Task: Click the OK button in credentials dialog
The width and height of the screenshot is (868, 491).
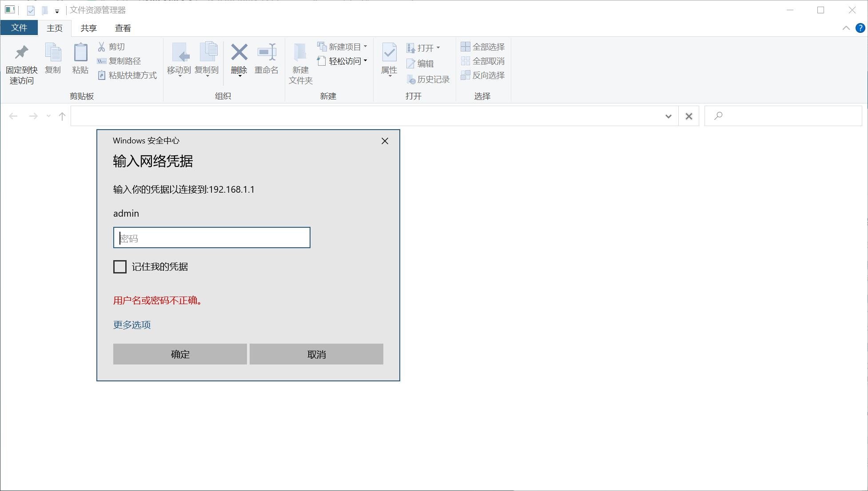Action: coord(180,354)
